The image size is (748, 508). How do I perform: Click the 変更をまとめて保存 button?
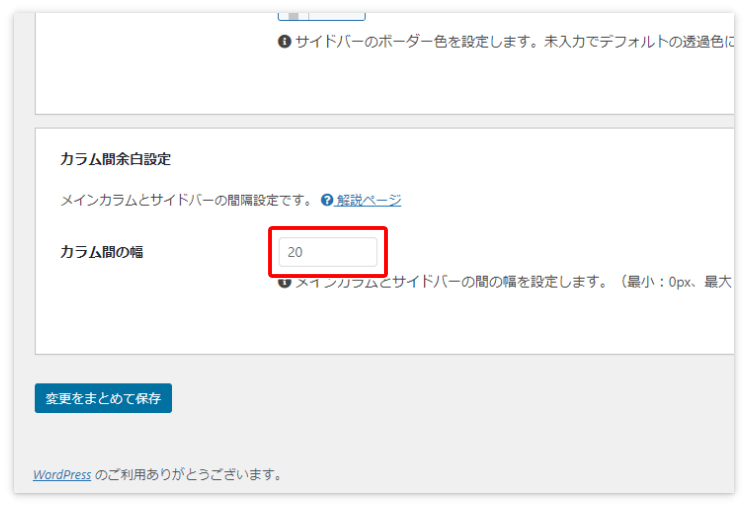103,398
